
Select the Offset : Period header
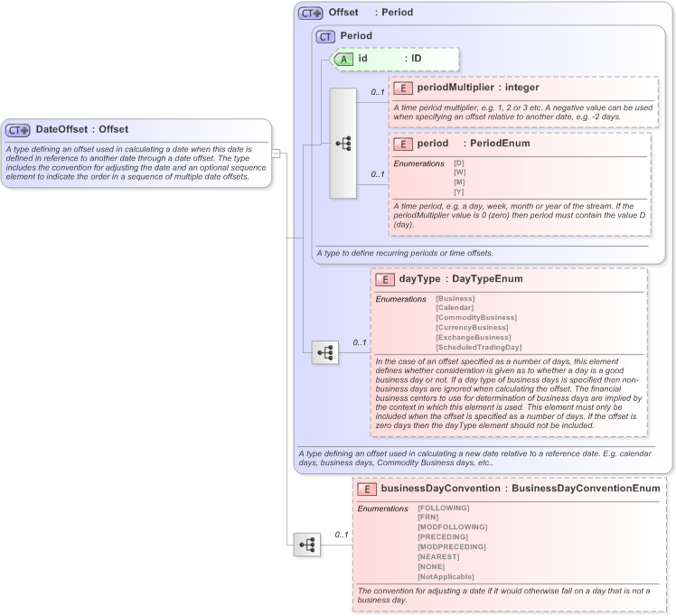tap(371, 12)
